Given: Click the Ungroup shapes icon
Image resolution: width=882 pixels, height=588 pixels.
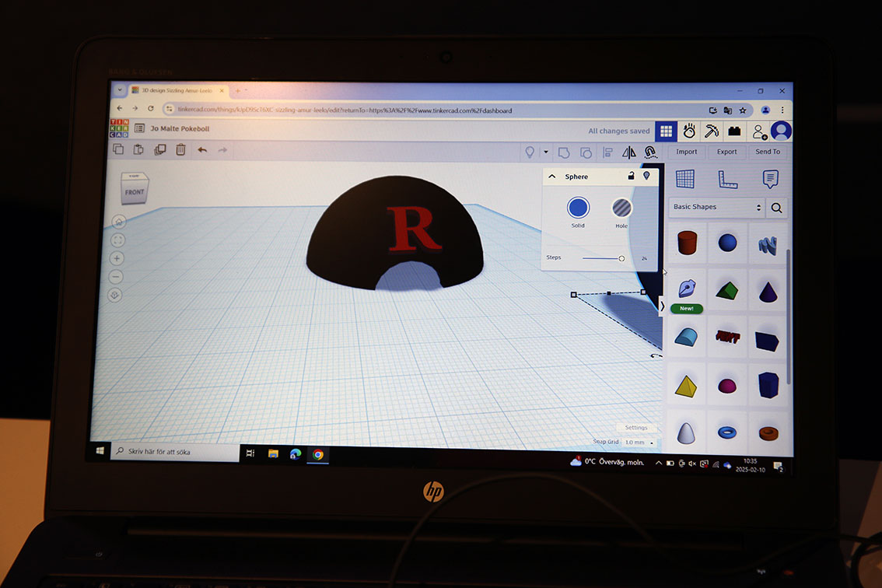Looking at the screenshot, I should tap(586, 152).
